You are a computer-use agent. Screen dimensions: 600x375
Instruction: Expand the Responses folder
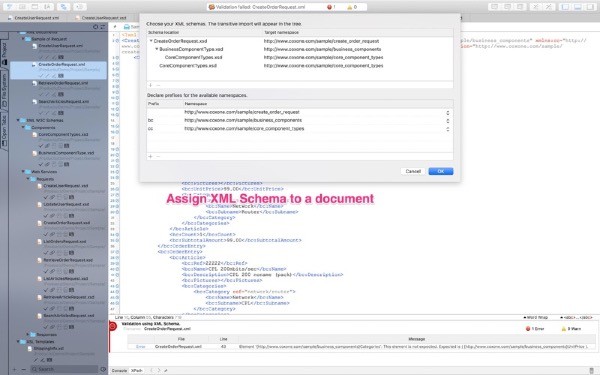tap(28, 334)
